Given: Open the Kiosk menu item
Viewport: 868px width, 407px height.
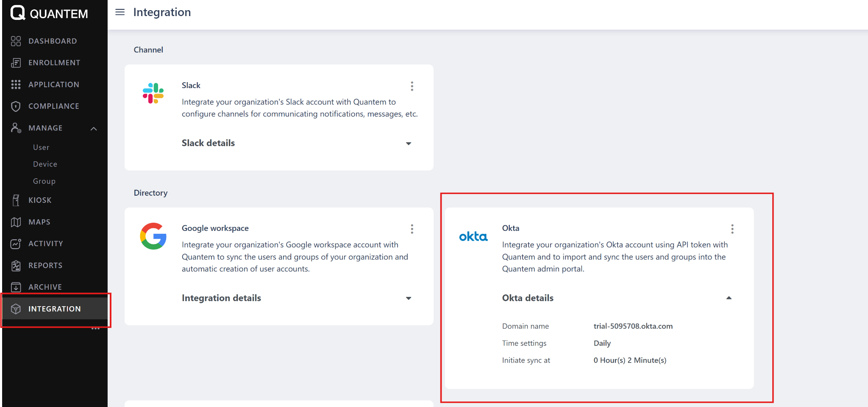Looking at the screenshot, I should pyautogui.click(x=40, y=200).
